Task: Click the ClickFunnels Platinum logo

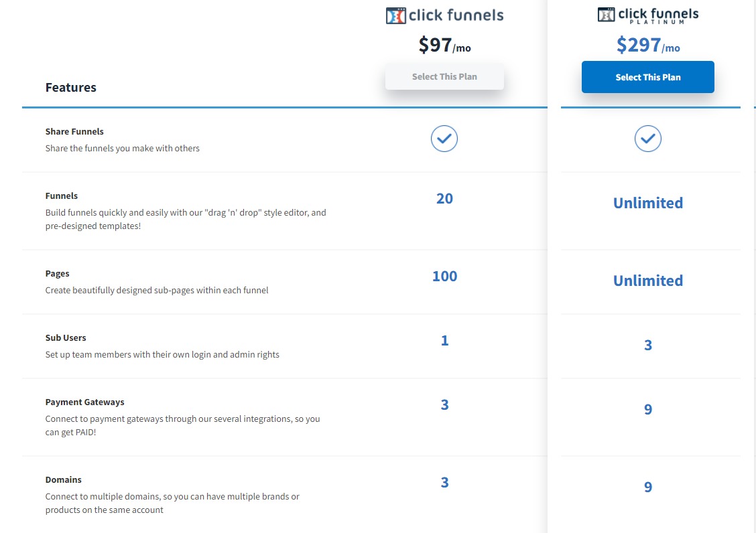Action: [648, 15]
